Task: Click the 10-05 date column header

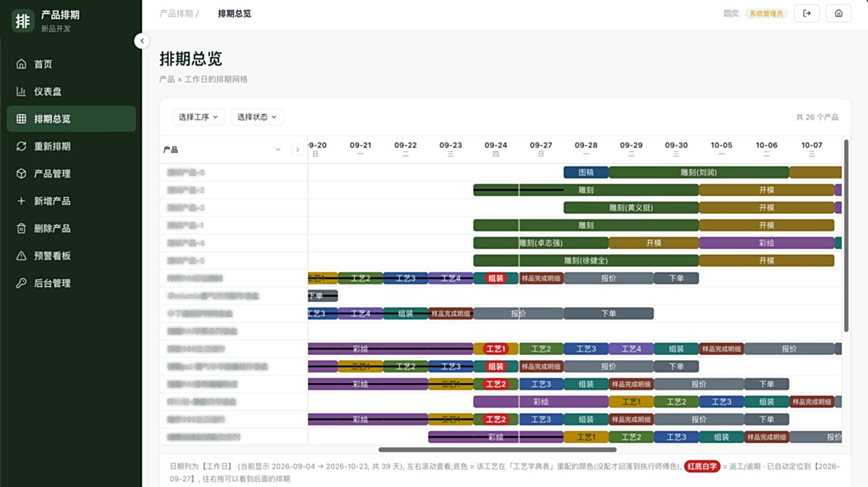Action: click(x=721, y=149)
